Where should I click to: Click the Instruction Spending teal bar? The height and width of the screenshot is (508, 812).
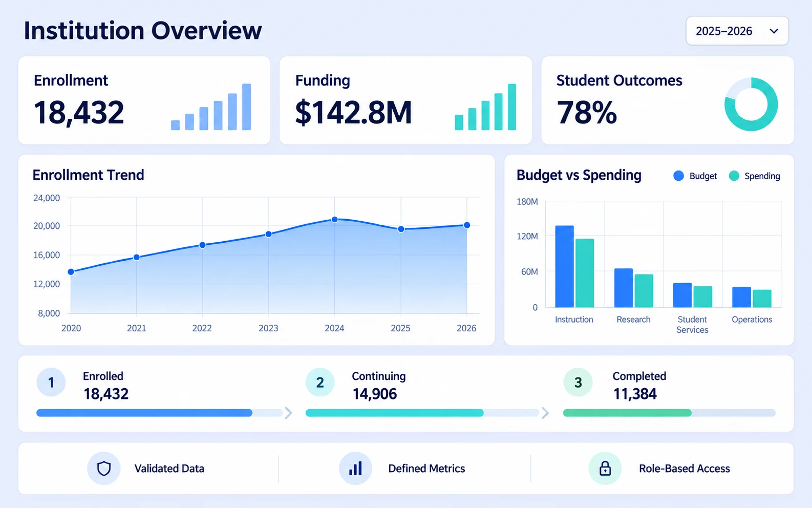pyautogui.click(x=585, y=273)
